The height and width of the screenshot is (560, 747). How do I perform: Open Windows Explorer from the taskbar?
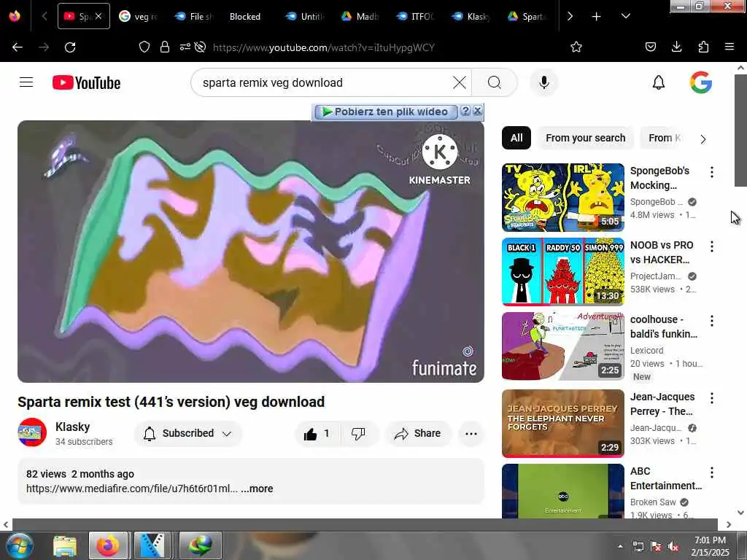pyautogui.click(x=65, y=545)
